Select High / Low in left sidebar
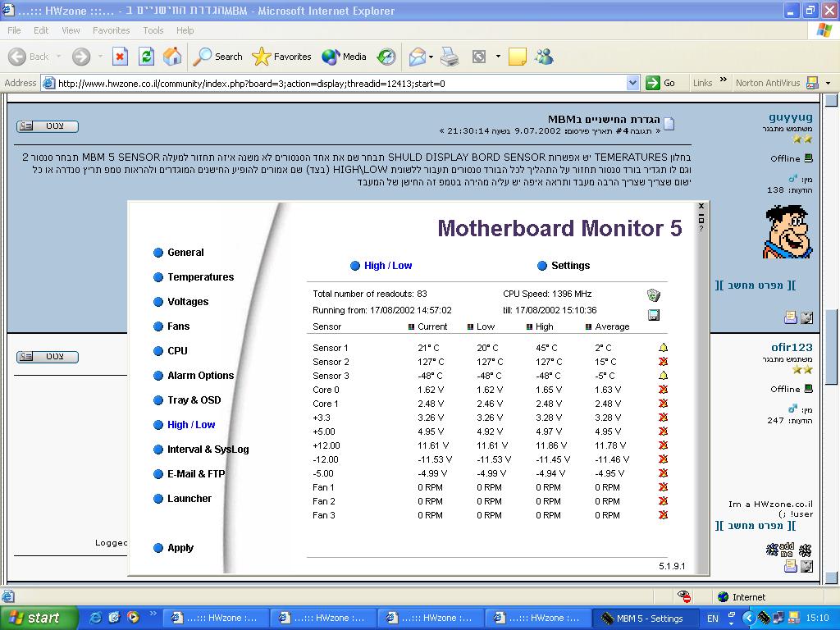The width and height of the screenshot is (840, 630). pyautogui.click(x=184, y=425)
